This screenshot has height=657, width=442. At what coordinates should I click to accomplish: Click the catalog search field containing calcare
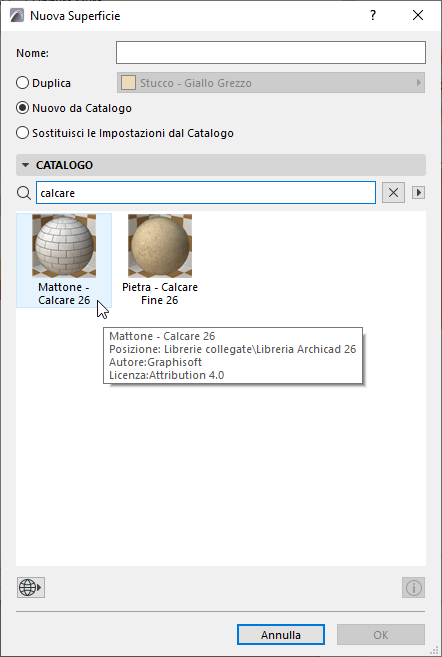pyautogui.click(x=206, y=193)
